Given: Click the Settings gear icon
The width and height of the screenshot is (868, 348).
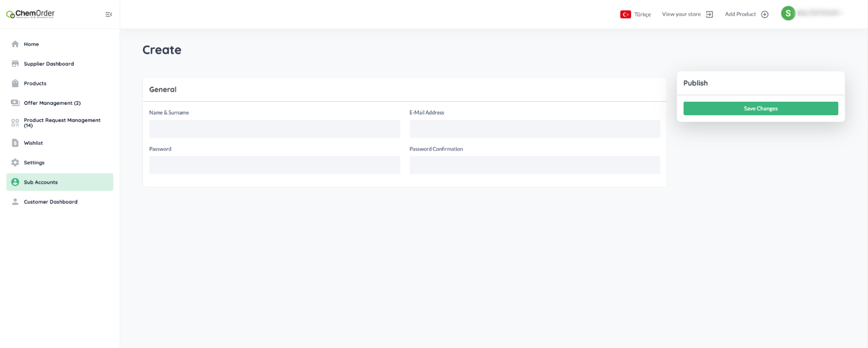Looking at the screenshot, I should 15,163.
